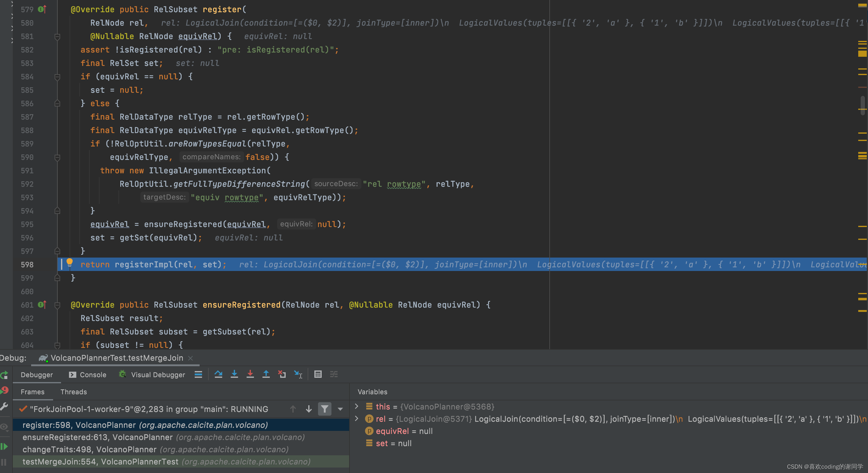Click the intention light bulb on line 598
The width and height of the screenshot is (868, 473).
tap(69, 262)
